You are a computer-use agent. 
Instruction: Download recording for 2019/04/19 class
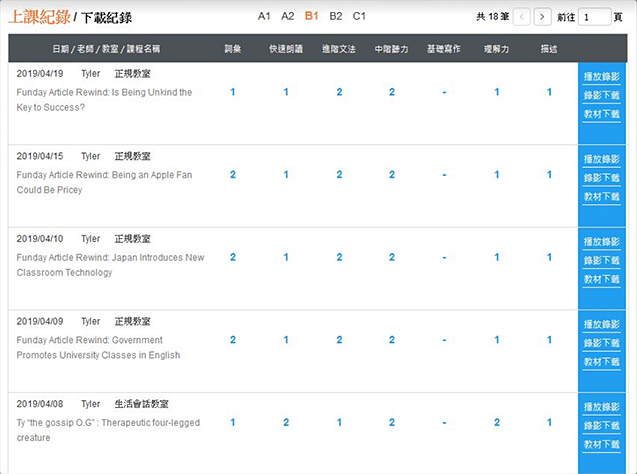point(602,95)
